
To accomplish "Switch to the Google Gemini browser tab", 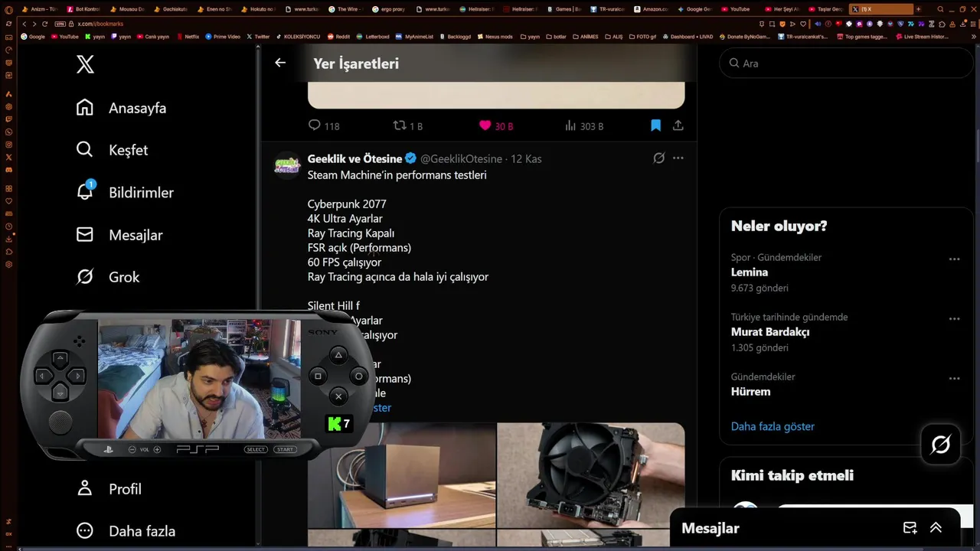I will [x=694, y=9].
